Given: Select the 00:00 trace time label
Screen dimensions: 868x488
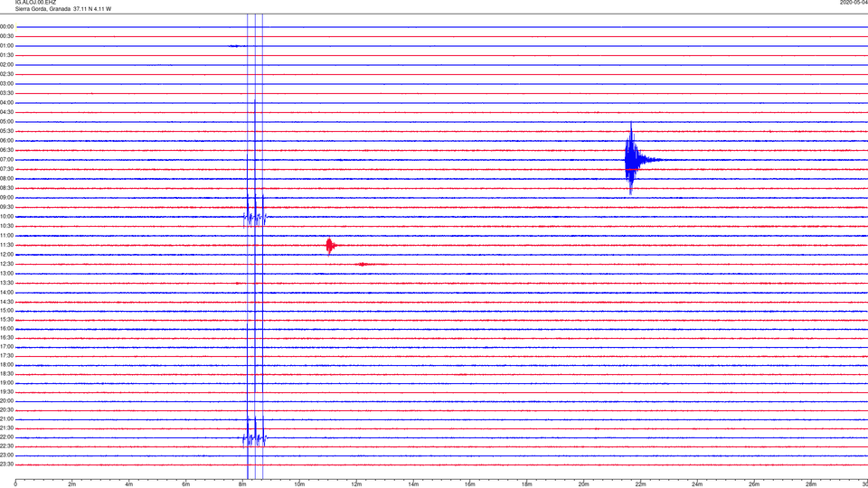Looking at the screenshot, I should [6, 26].
